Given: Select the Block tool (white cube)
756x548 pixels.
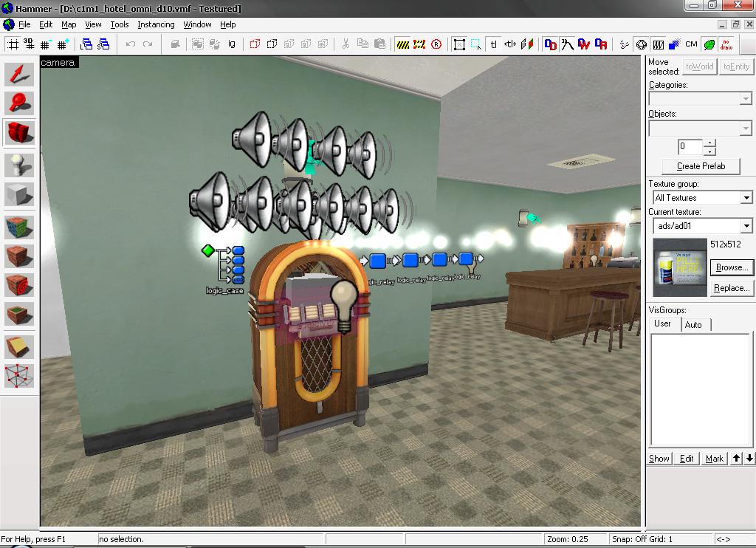Looking at the screenshot, I should pyautogui.click(x=19, y=194).
